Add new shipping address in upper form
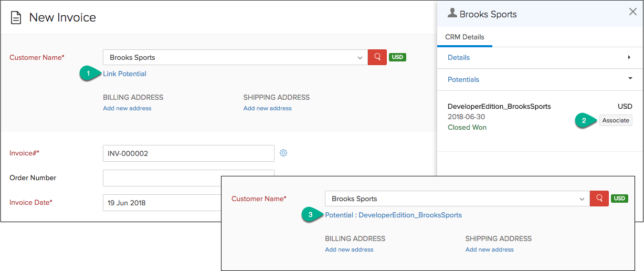Screen dimensions: 644x271 click(x=267, y=108)
